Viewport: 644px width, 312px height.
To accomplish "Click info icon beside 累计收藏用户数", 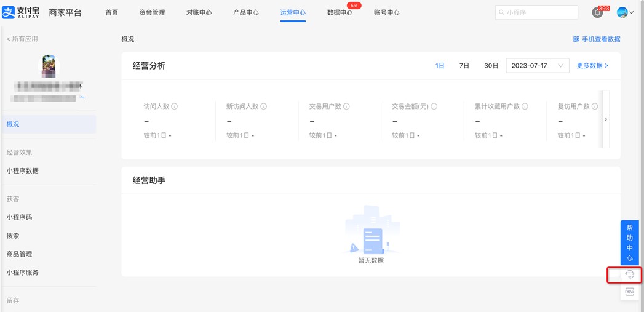I will click(x=525, y=106).
